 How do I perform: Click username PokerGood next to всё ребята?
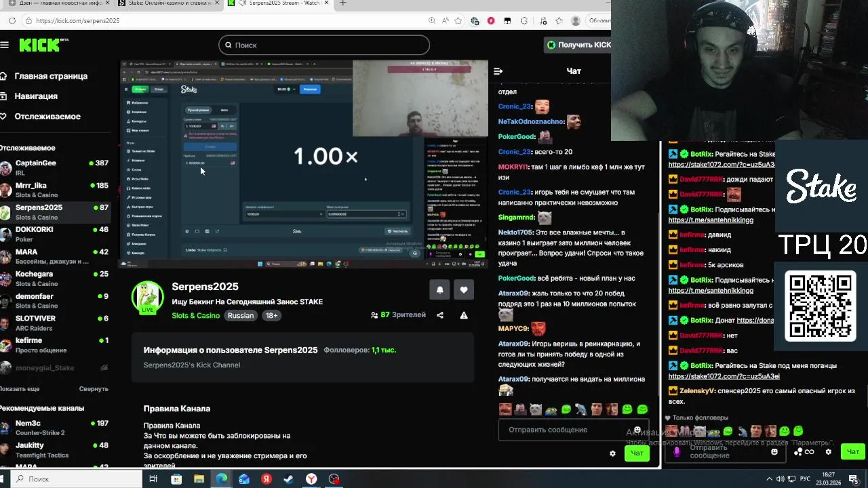(516, 279)
